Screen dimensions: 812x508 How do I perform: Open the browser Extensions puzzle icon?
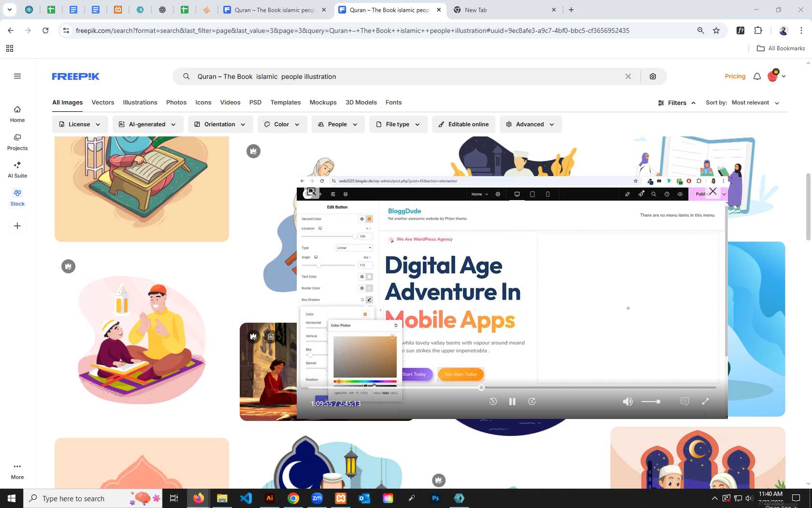click(758, 30)
